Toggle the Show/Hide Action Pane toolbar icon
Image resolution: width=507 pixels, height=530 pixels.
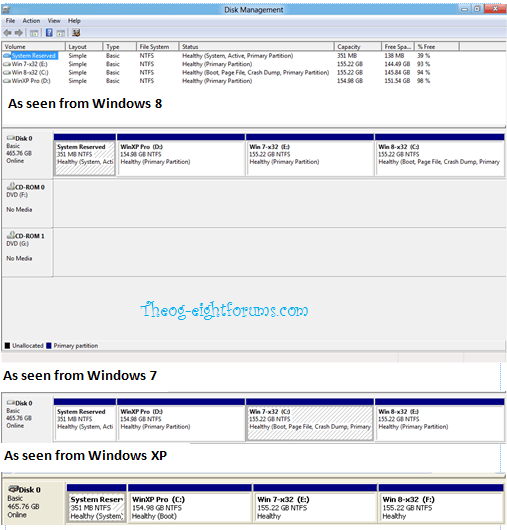[61, 33]
